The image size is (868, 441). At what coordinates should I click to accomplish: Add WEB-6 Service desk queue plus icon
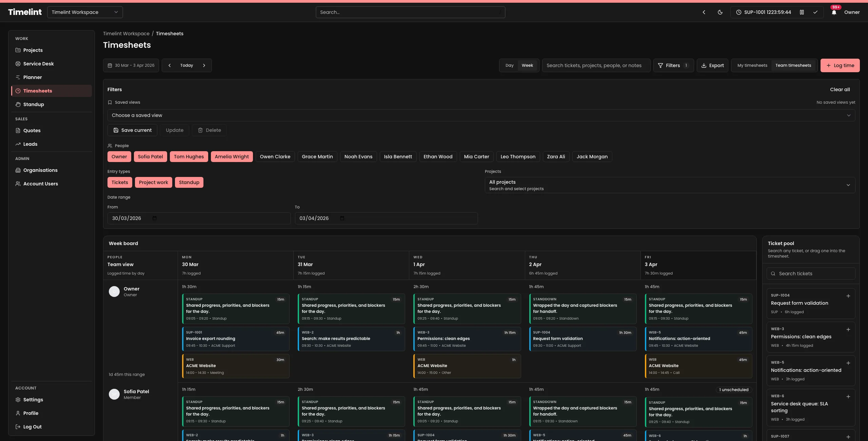click(848, 397)
